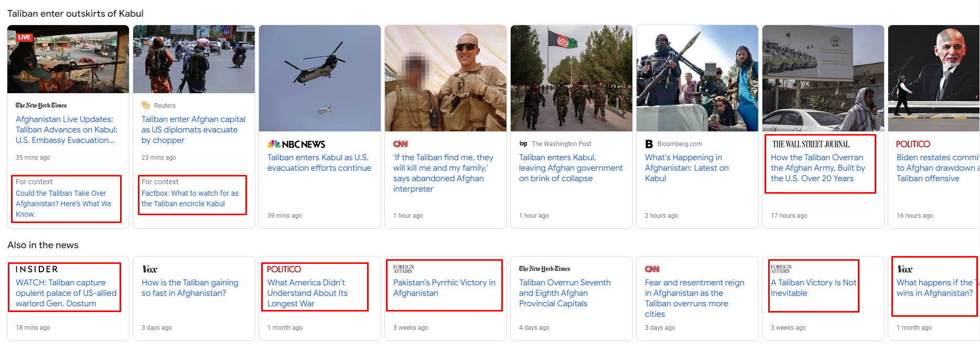Open 'Afghanistan Live Updates: Taliban Advances on Kabul' story
This screenshot has height=344, width=980.
(x=67, y=130)
